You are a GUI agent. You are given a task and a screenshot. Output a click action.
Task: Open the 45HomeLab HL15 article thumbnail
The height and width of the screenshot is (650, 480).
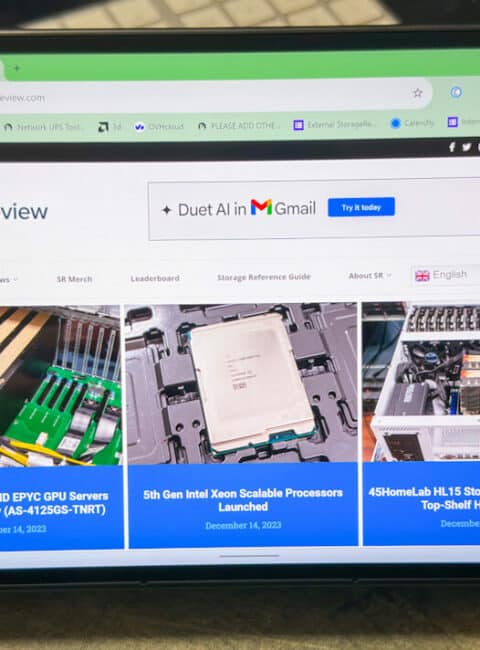tap(421, 382)
